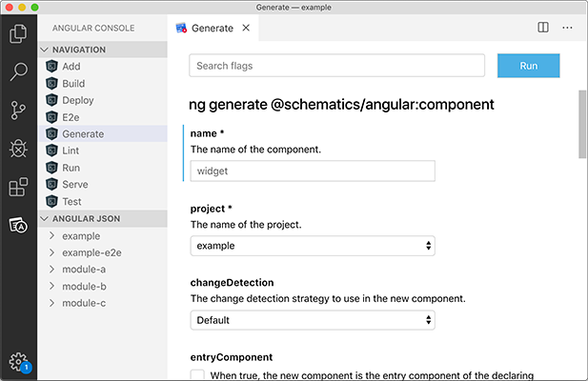Close the Generate editor tab
This screenshot has width=588, height=381.
click(x=246, y=28)
